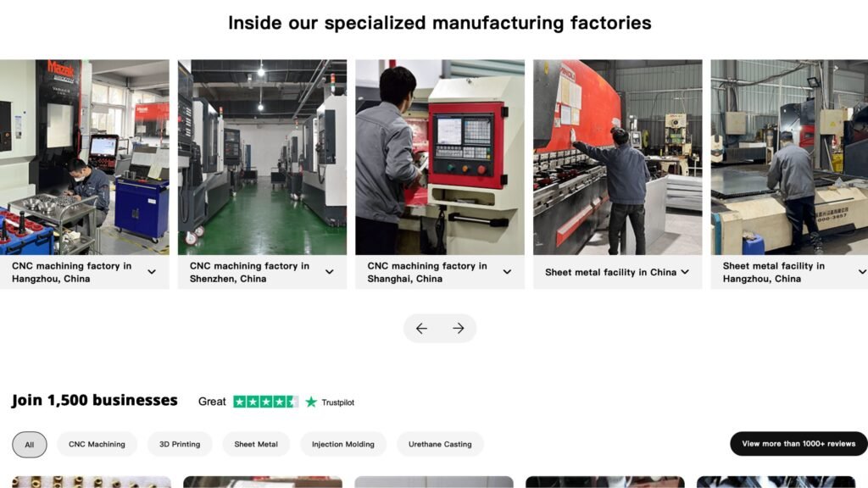Click the previous slide left arrow

tap(421, 329)
